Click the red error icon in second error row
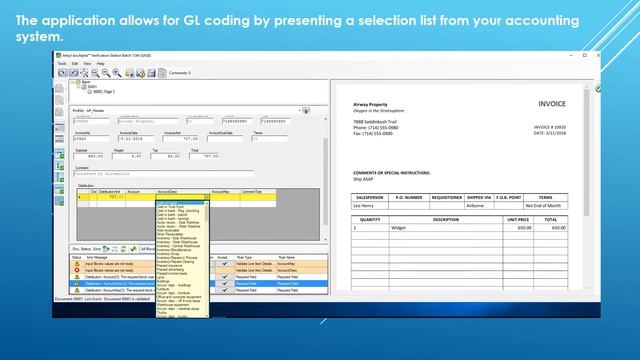Viewport: 640px width, 360px height. click(x=77, y=270)
